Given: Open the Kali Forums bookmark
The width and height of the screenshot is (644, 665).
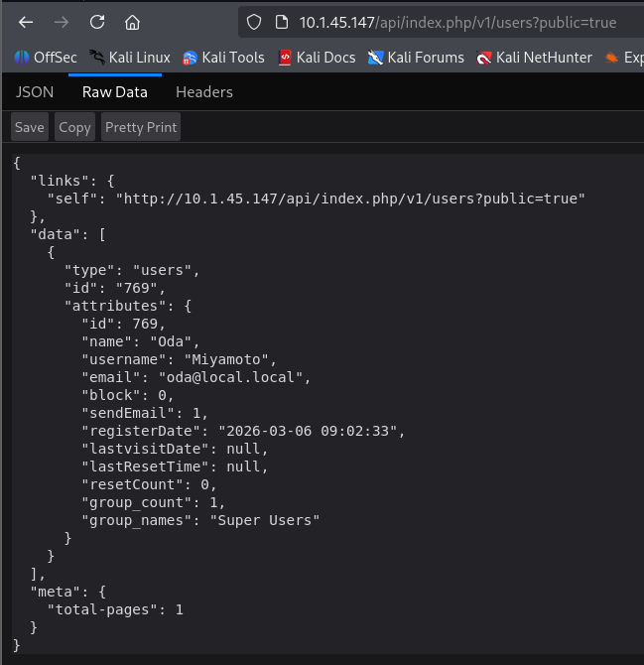Looking at the screenshot, I should pos(416,58).
